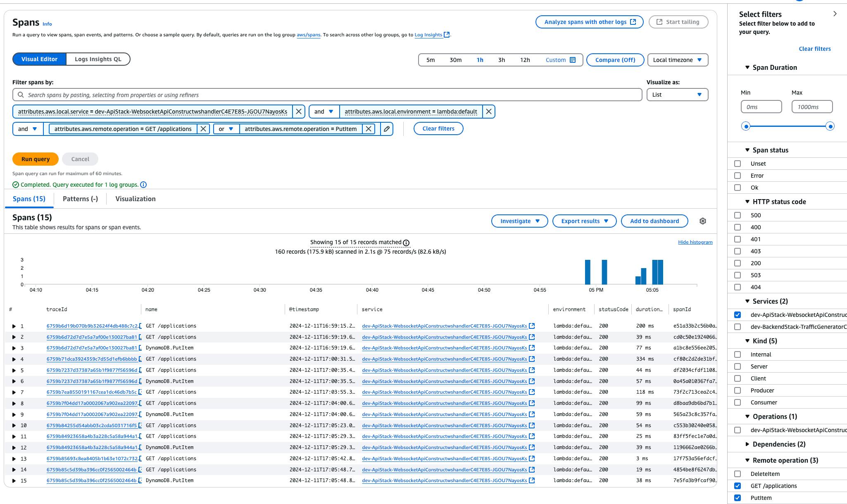Enable the GET /applications remote operation checkbox
Viewport: 847px width, 504px height.
click(737, 485)
